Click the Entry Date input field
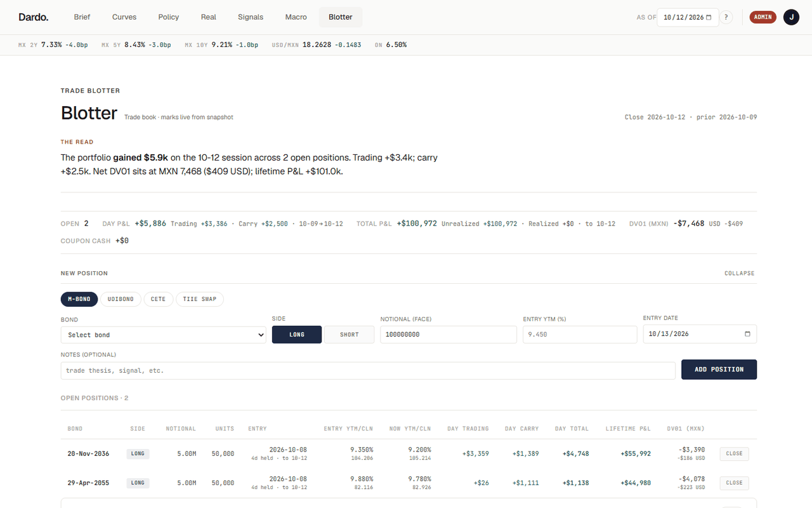The image size is (812, 508). tap(700, 334)
